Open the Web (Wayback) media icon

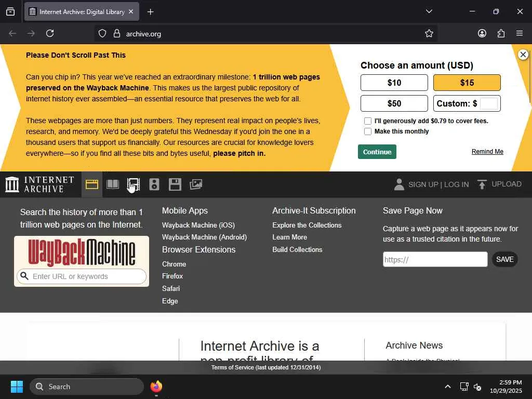click(91, 184)
